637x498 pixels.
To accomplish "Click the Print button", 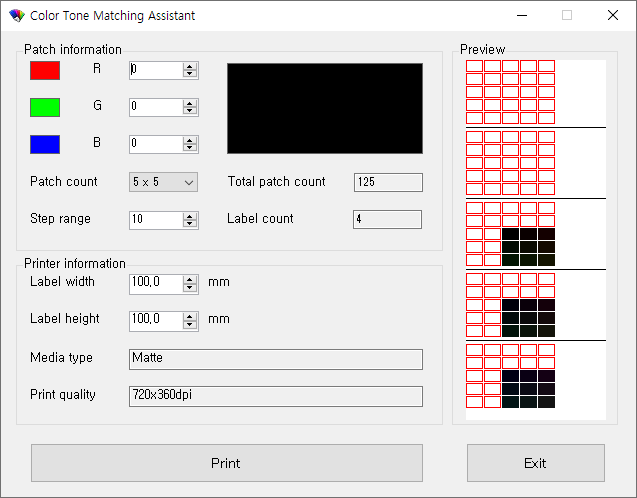I will coord(227,463).
